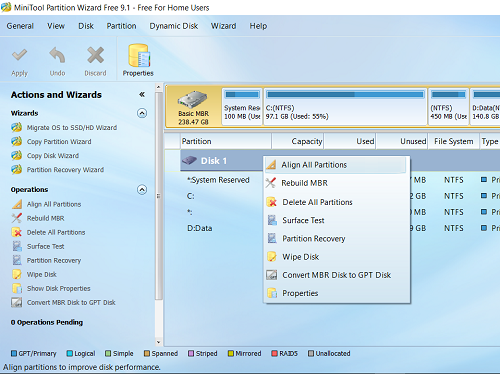Click the File System column header

[x=454, y=141]
